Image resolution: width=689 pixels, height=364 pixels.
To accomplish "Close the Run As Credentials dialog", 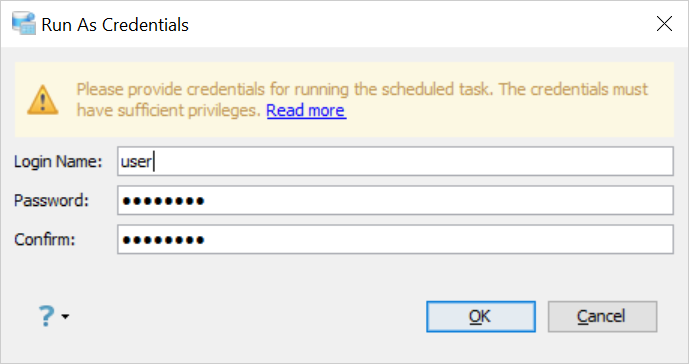I will pos(664,24).
